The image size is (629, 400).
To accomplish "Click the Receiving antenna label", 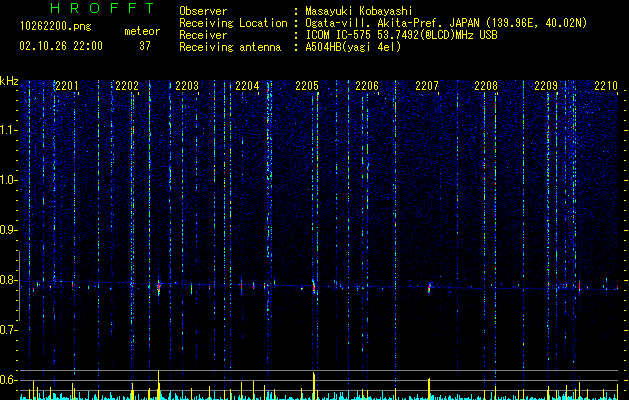I will [230, 47].
